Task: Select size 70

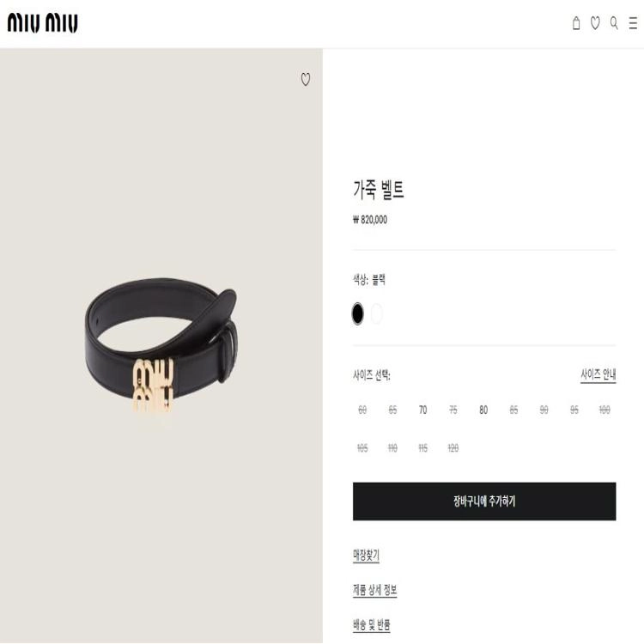Action: (423, 410)
